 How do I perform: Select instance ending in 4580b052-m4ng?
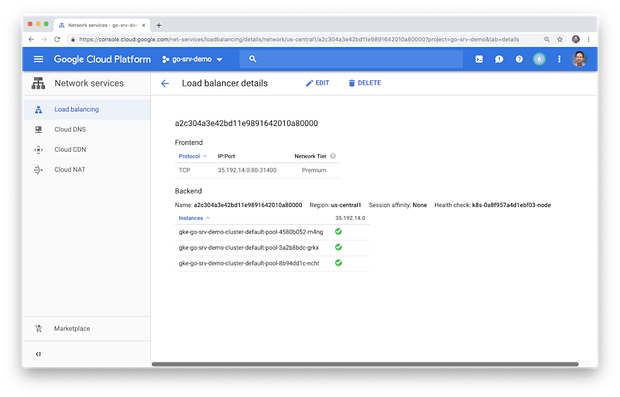click(251, 232)
